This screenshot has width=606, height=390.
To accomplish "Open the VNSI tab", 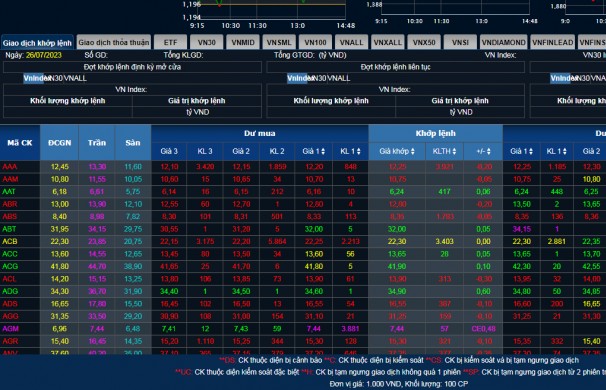I will point(460,43).
